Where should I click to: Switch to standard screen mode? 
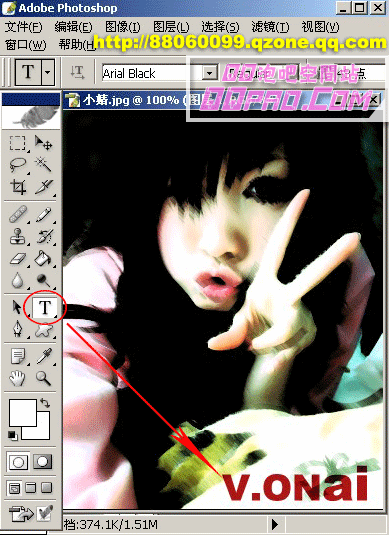(x=15, y=488)
